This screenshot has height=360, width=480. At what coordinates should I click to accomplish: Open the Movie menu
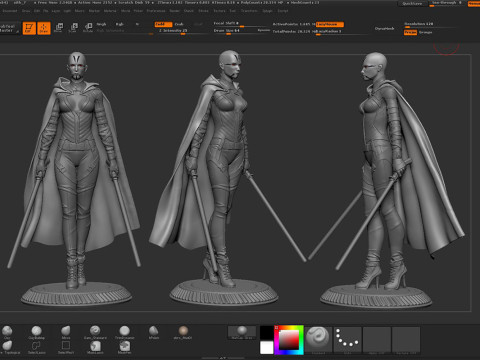click(x=126, y=11)
